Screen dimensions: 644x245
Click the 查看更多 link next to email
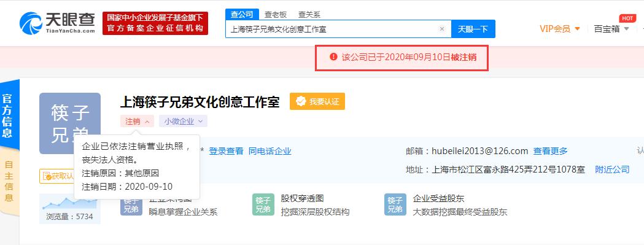pos(550,151)
